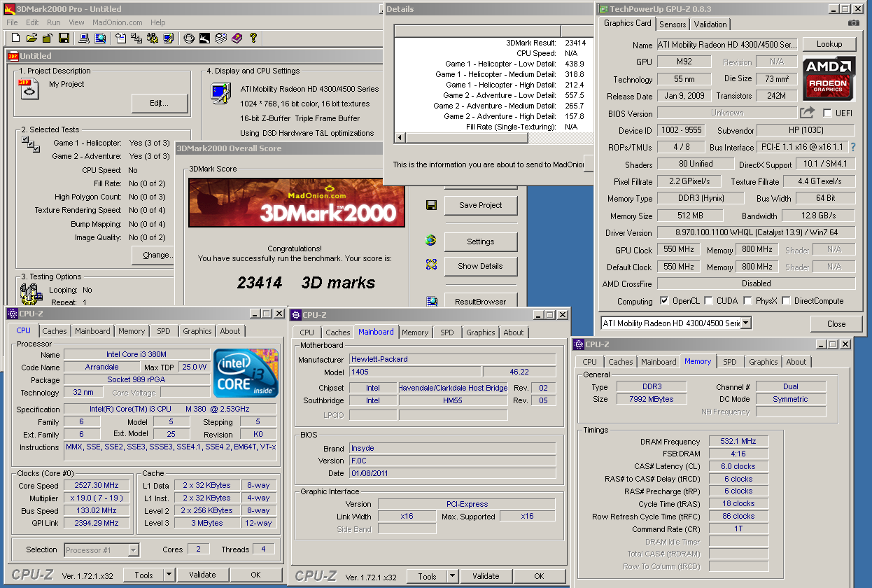872x588 pixels.
Task: Click the DRAM Frequency 532.1 MHz value
Action: click(x=738, y=441)
